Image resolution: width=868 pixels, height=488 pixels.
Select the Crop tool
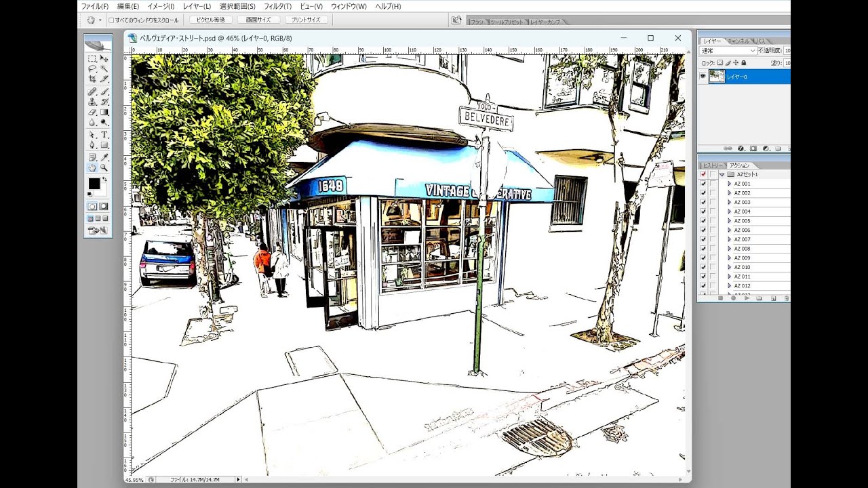[92, 79]
